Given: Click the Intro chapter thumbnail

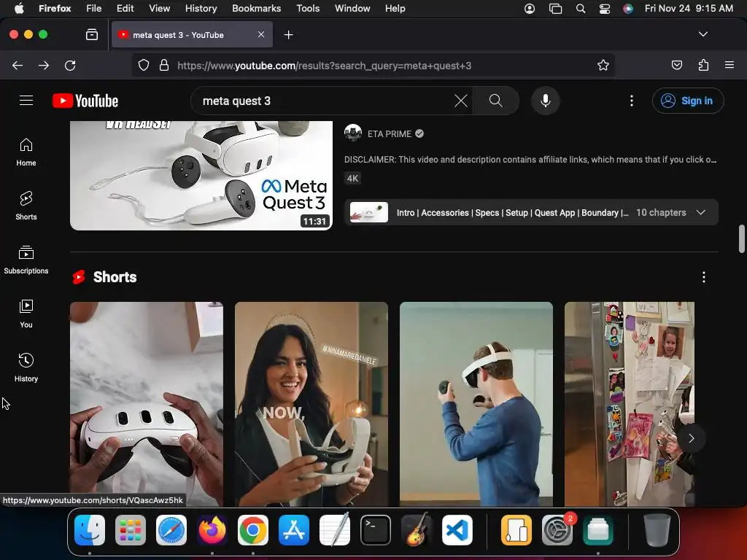Looking at the screenshot, I should coord(368,212).
